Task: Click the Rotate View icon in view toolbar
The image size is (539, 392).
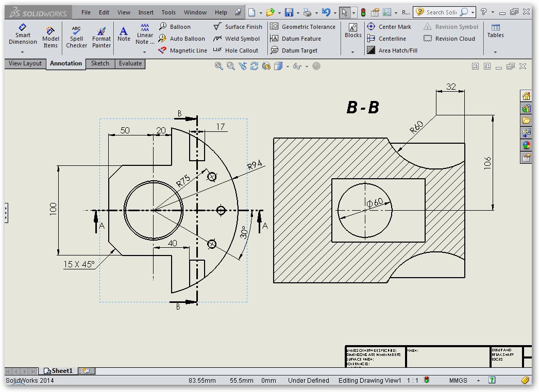Action: point(255,66)
